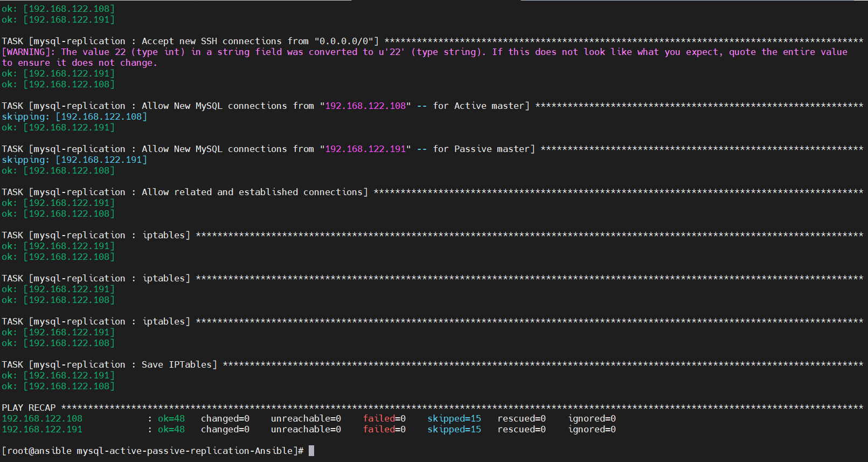Click recap host '192.168.122.108'
This screenshot has width=868, height=462.
pos(42,418)
